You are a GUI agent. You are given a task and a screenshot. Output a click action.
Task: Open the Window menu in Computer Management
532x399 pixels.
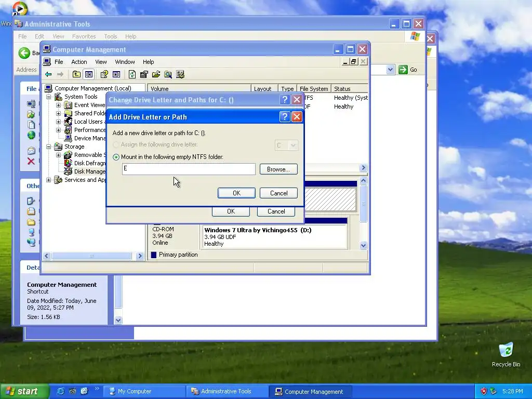(x=125, y=62)
